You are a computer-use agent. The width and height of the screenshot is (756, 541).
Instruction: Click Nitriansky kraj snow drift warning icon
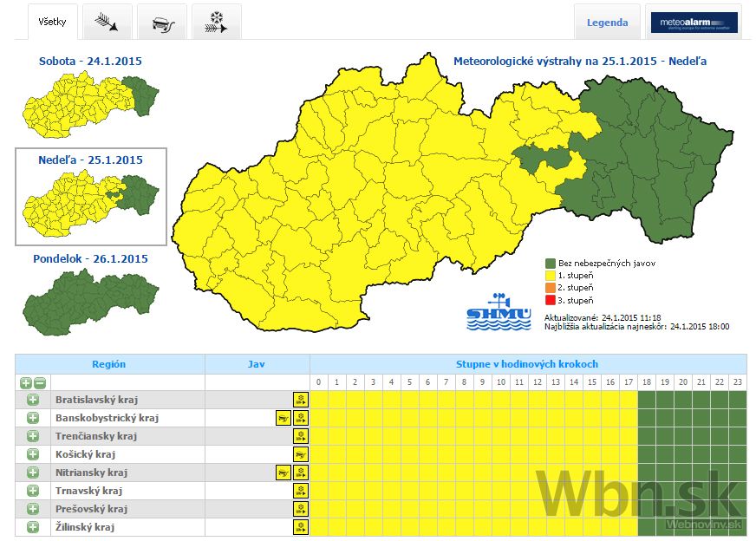coord(301,473)
